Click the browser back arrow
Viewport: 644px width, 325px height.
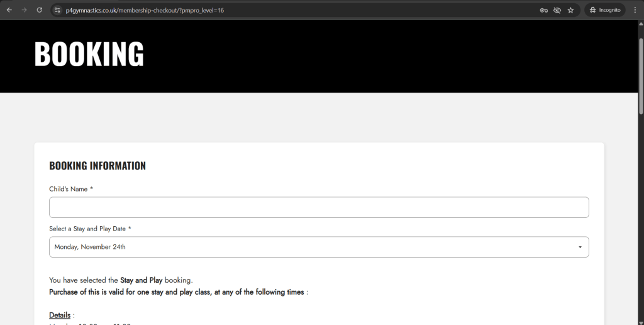(9, 10)
